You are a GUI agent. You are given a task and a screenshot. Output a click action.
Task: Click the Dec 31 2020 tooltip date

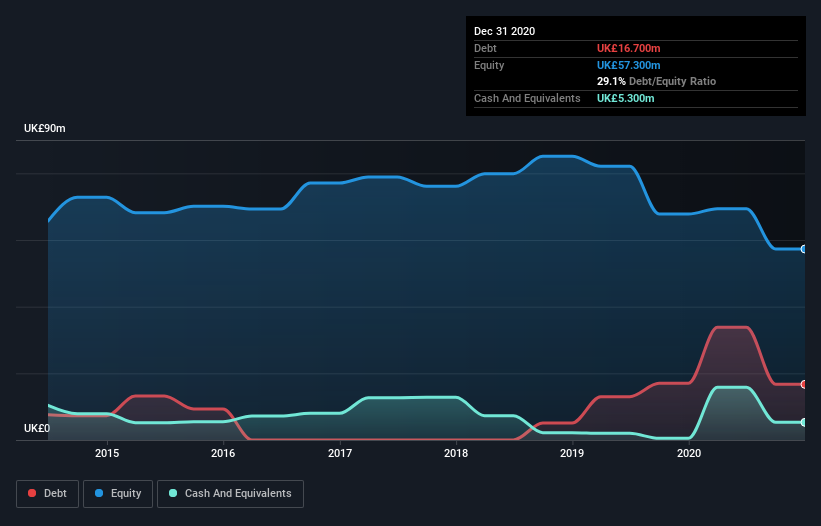click(x=504, y=31)
